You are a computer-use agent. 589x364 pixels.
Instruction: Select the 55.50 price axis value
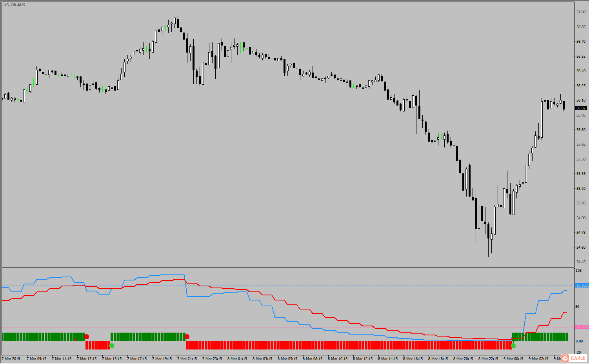[581, 159]
